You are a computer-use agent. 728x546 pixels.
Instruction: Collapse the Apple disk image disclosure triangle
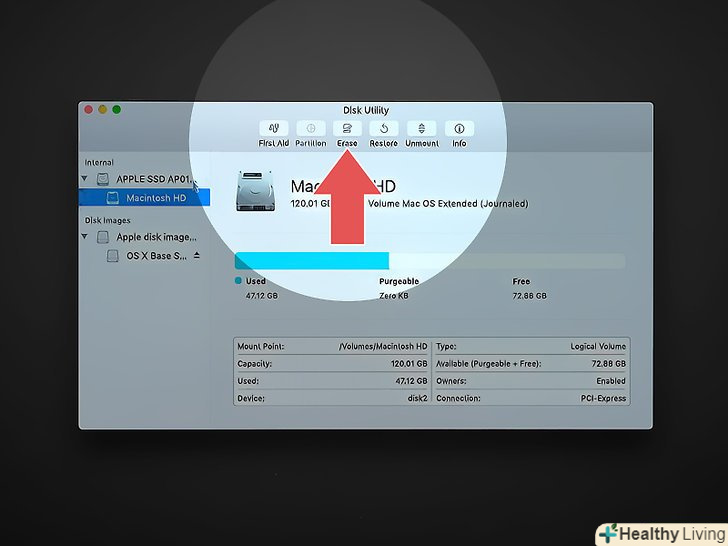point(84,236)
